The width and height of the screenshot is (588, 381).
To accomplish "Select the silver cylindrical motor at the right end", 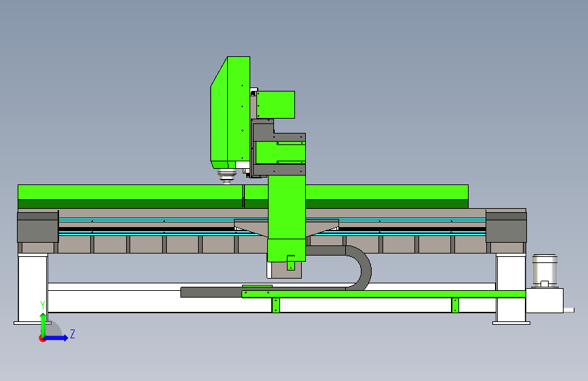I will (545, 270).
